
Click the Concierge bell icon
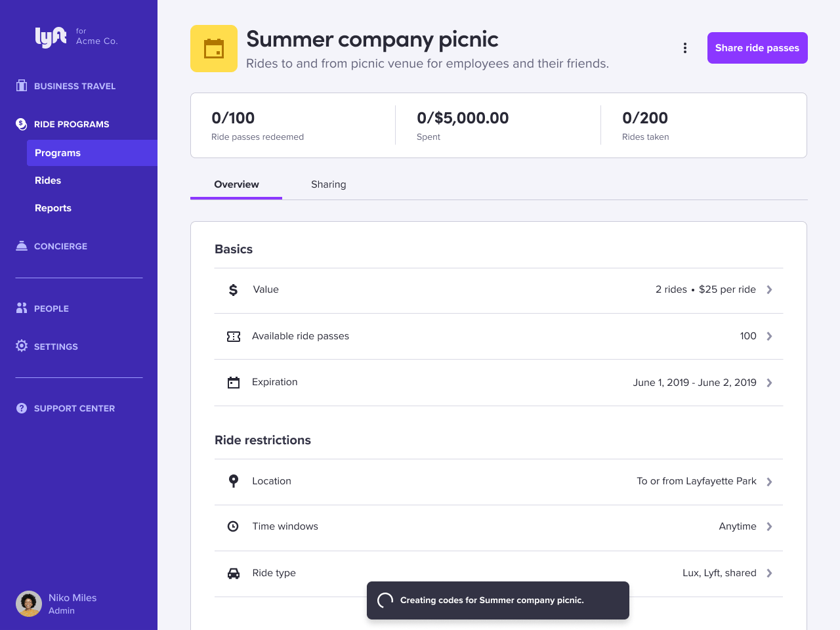[22, 245]
